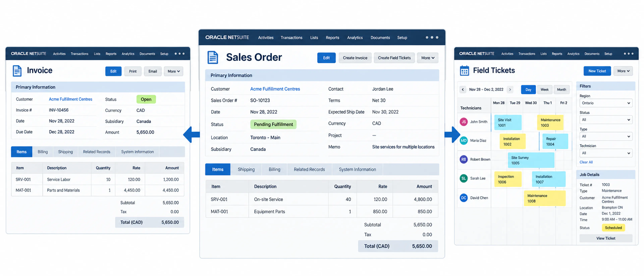Switch to Related Records tab in Invoice
644x276 pixels.
click(96, 152)
